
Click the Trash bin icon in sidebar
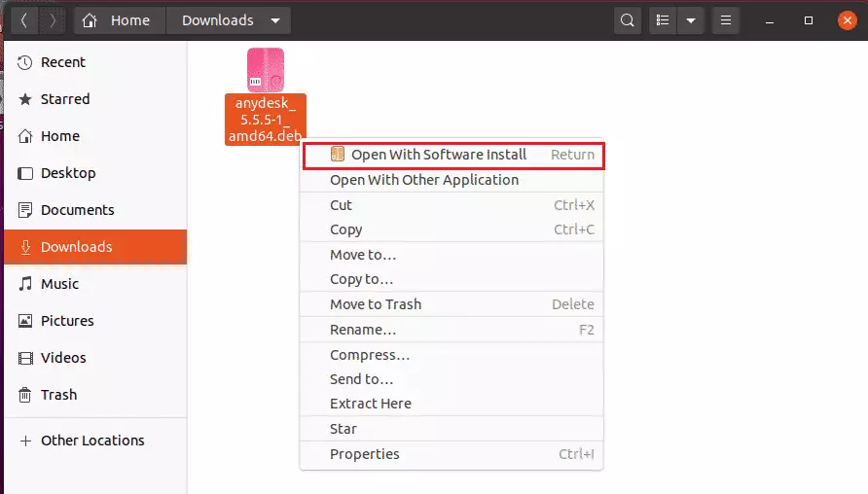(25, 395)
